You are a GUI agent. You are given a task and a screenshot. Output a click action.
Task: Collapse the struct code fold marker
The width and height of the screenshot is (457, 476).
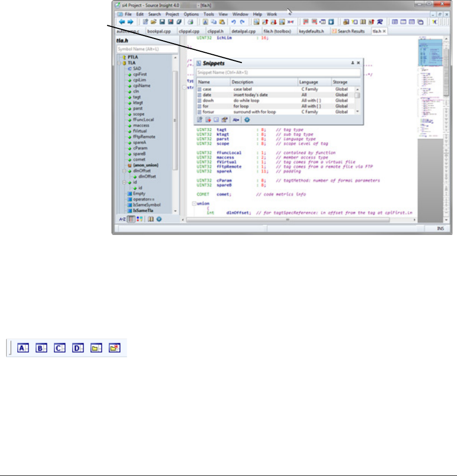pos(184,87)
